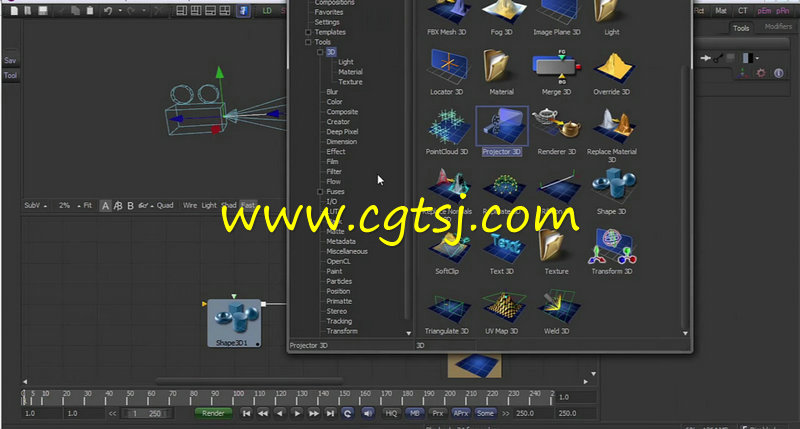Select the Text 3D tool icon

(x=502, y=247)
